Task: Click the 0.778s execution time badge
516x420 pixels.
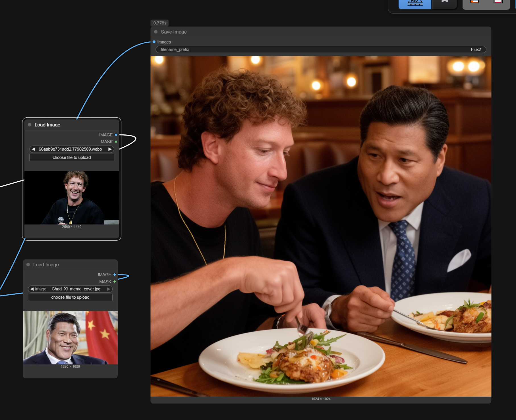Action: [x=160, y=23]
